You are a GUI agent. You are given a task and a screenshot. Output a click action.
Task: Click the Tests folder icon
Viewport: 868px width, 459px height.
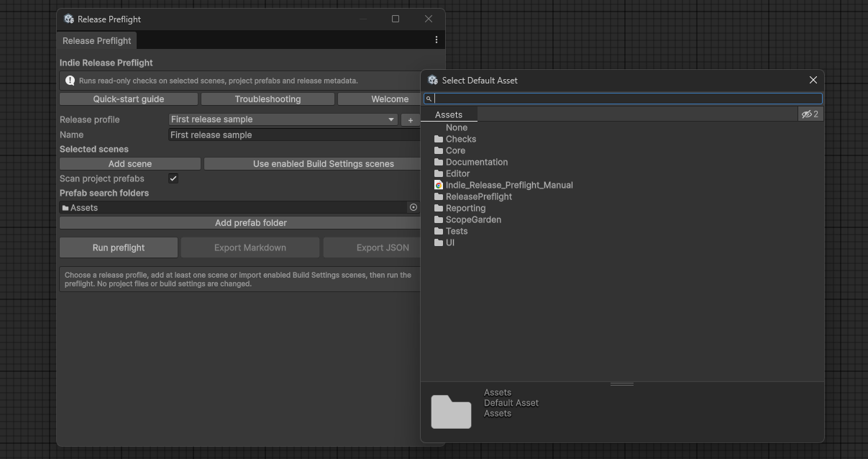pos(439,232)
